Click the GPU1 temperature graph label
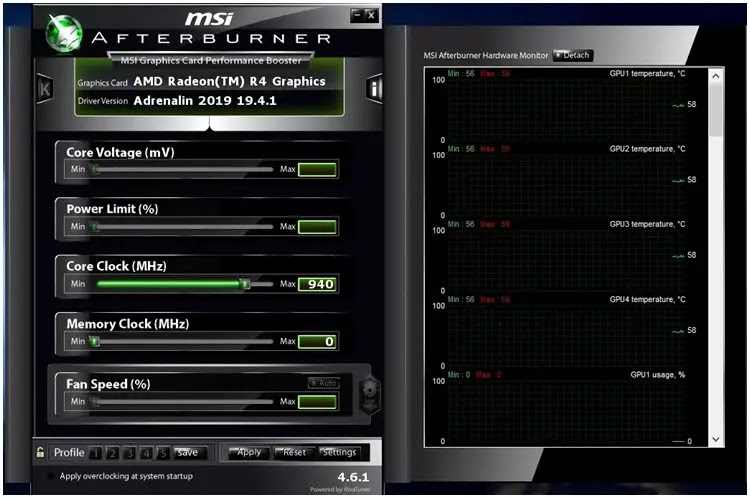The image size is (750, 498). point(647,73)
